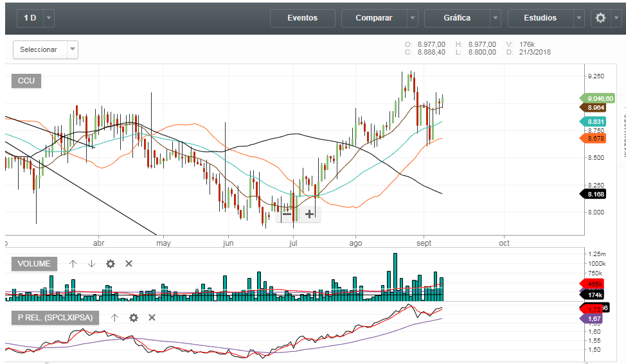Screen dimensions: 626x364
Task: Click the Comparar button
Action: pos(373,18)
